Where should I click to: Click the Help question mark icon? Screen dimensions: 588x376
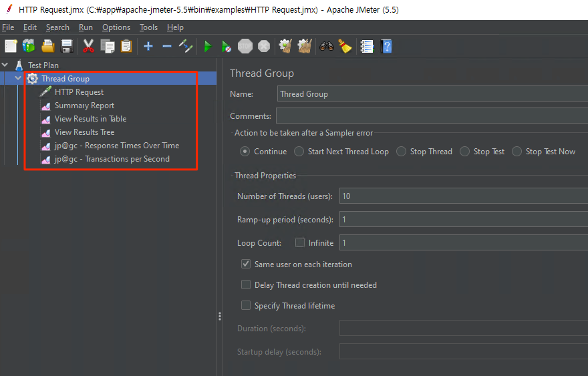coord(386,47)
